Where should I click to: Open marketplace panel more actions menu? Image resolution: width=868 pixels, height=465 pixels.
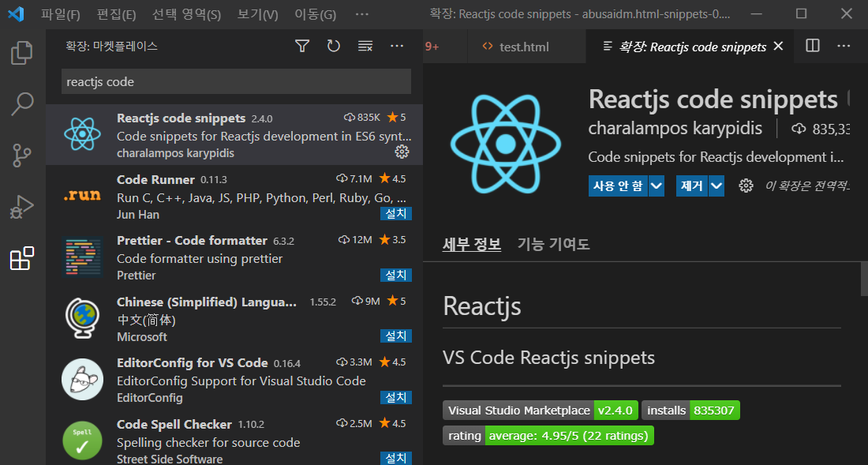tap(397, 46)
